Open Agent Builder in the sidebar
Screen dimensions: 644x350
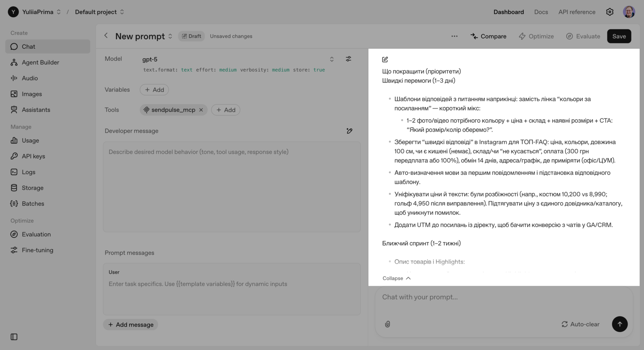pyautogui.click(x=40, y=62)
